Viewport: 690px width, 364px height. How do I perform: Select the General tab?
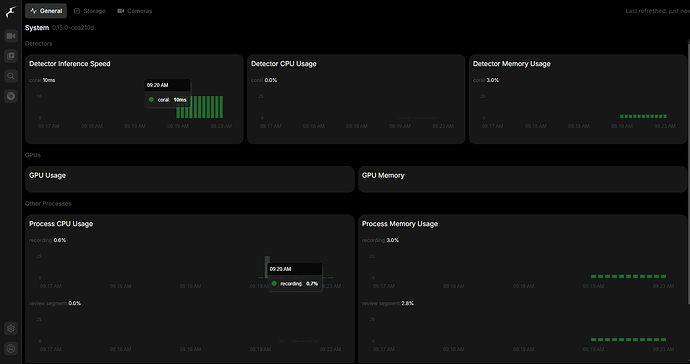tap(46, 11)
